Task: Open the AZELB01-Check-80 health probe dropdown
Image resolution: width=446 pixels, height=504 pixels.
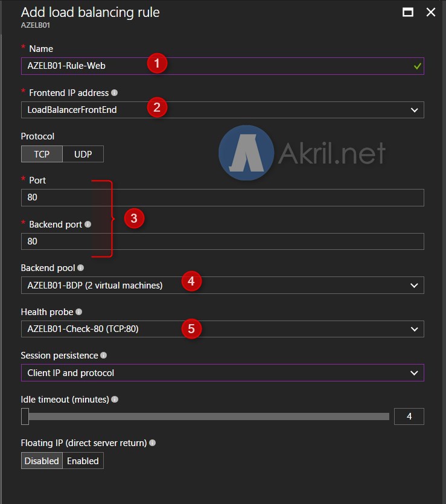Action: tap(222, 329)
